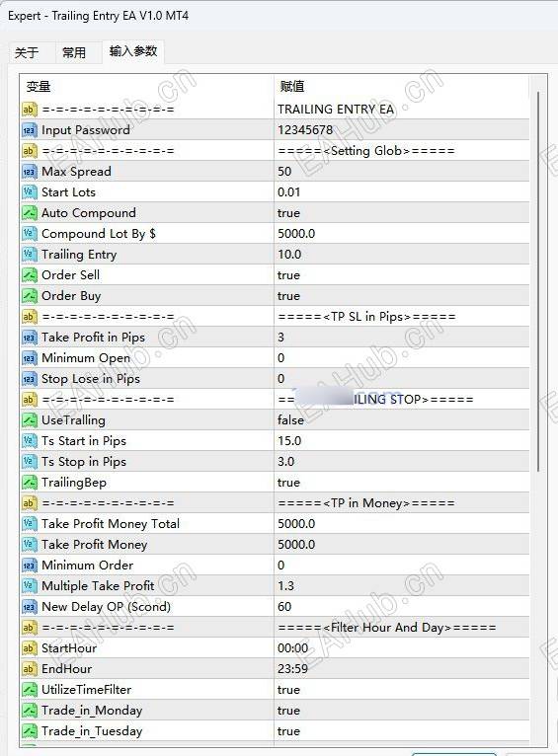Click the boolean icon beside UseTralling
This screenshot has height=756, width=558.
click(x=30, y=420)
